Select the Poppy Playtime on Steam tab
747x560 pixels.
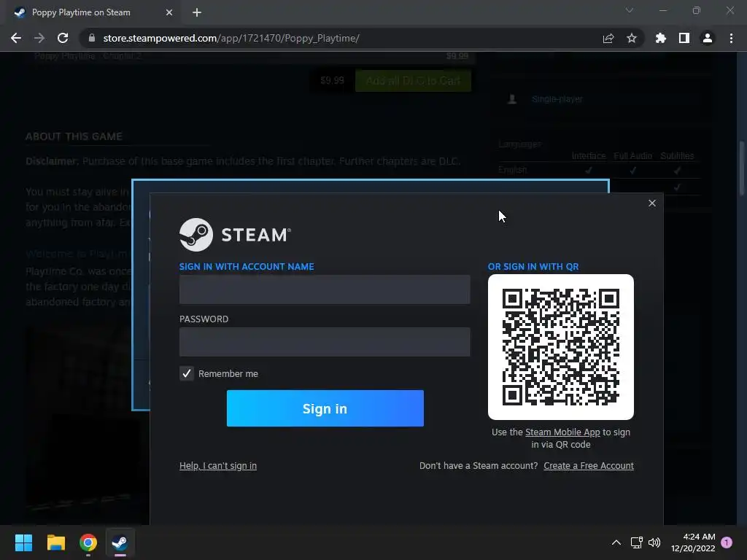coord(90,12)
